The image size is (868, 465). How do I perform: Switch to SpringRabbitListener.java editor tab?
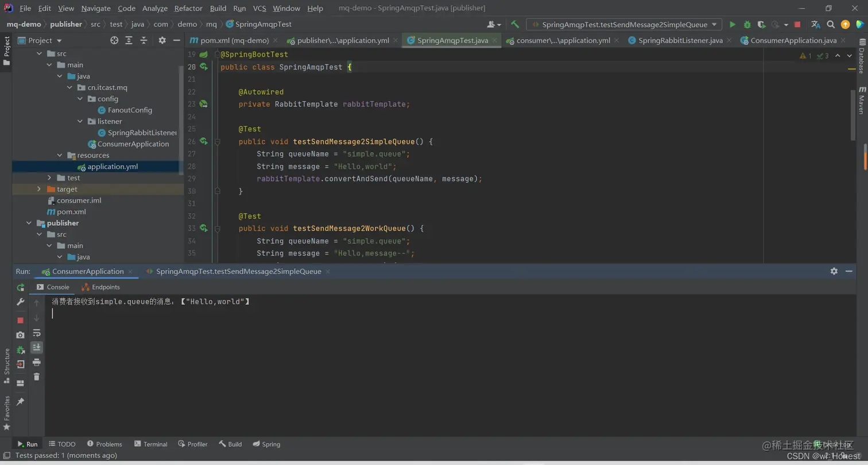point(680,41)
